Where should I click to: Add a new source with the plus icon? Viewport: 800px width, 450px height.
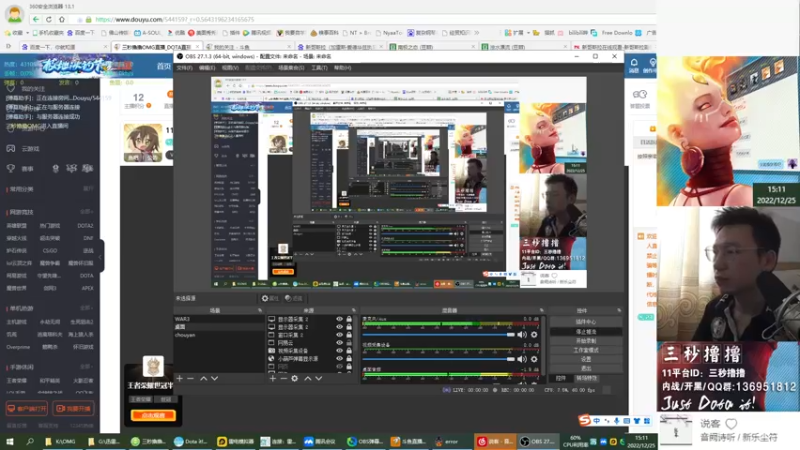point(272,379)
